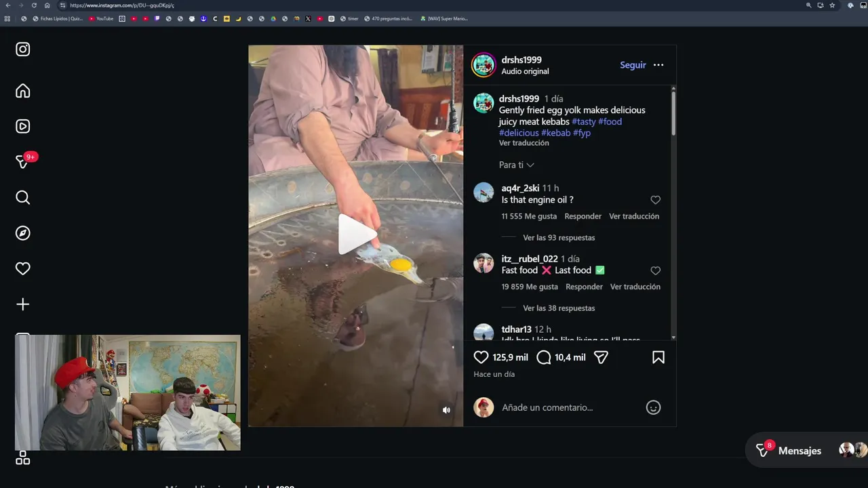The width and height of the screenshot is (868, 488).
Task: Open Instagram search
Action: tap(23, 197)
